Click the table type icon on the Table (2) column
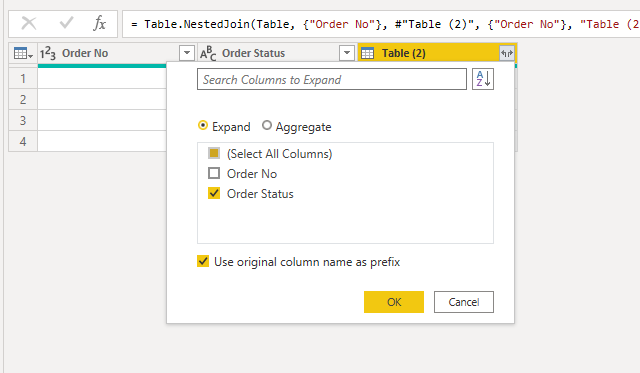This screenshot has width=640, height=373. click(x=367, y=53)
